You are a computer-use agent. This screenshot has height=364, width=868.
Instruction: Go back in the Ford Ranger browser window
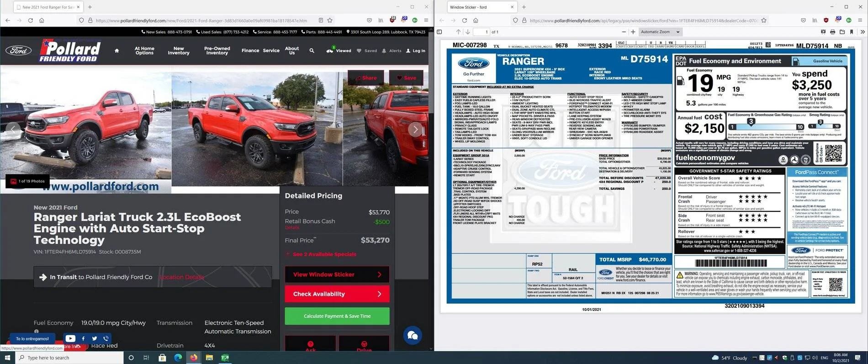[x=8, y=20]
